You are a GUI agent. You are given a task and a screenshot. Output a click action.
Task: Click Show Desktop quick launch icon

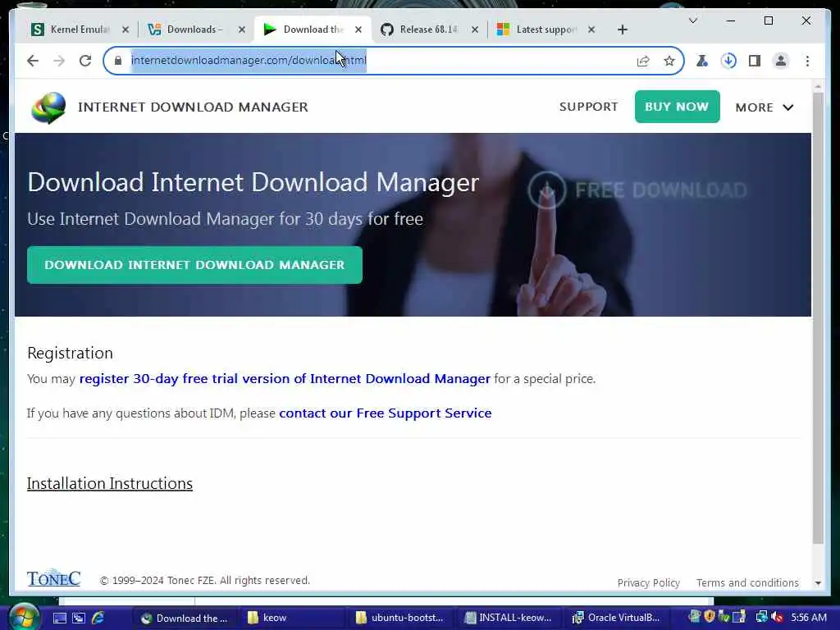59,619
